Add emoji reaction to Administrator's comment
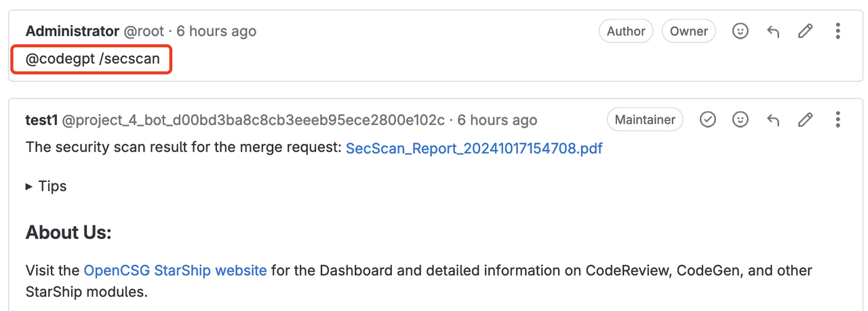Viewport: 868px width, 311px height. pos(740,31)
